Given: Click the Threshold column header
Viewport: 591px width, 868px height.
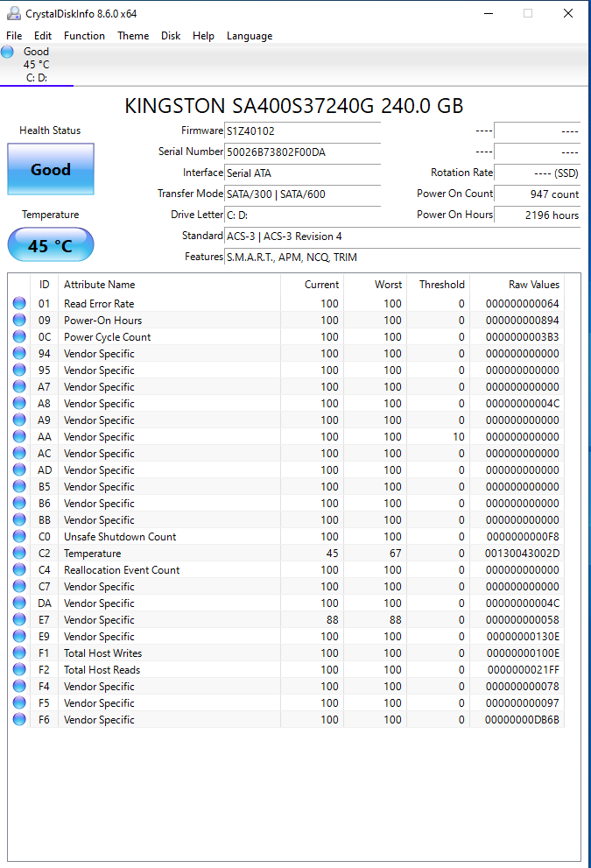Looking at the screenshot, I should (x=439, y=285).
